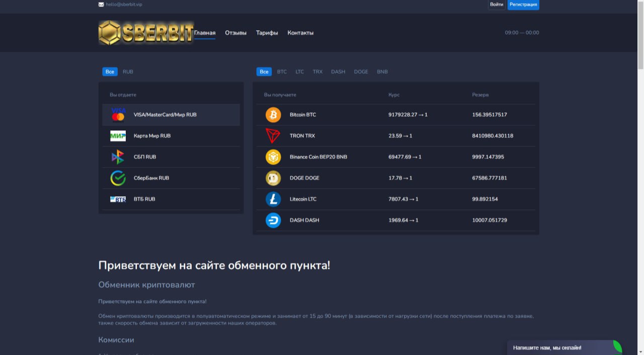
Task: Click the TRON reserve 8410980.430118
Action: 493,136
